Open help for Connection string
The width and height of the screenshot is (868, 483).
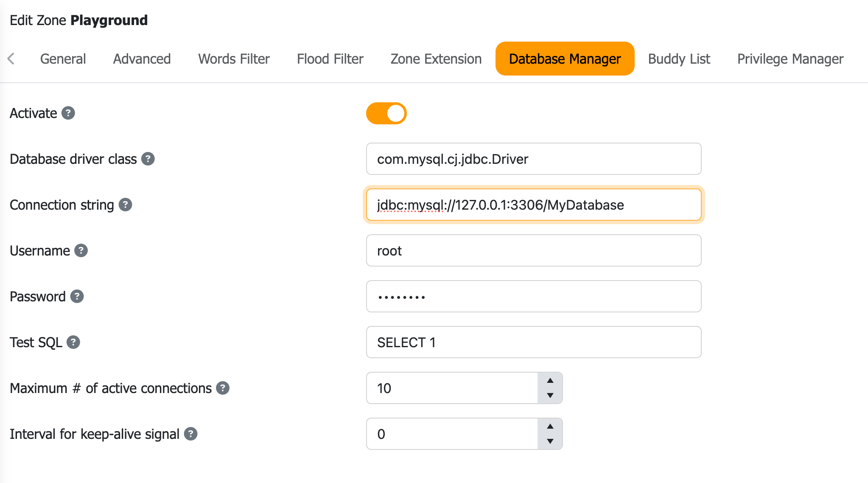click(125, 205)
